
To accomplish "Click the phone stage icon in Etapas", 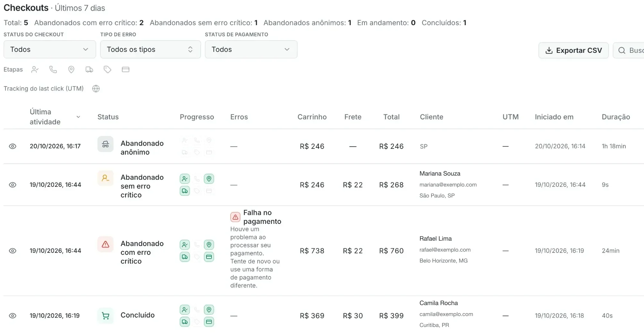I will click(x=53, y=70).
